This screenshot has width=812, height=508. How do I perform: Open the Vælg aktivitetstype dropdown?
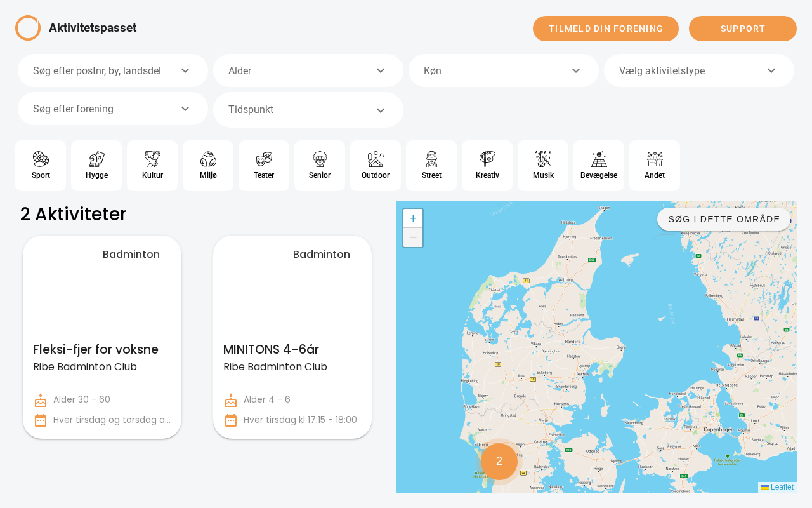coord(699,70)
